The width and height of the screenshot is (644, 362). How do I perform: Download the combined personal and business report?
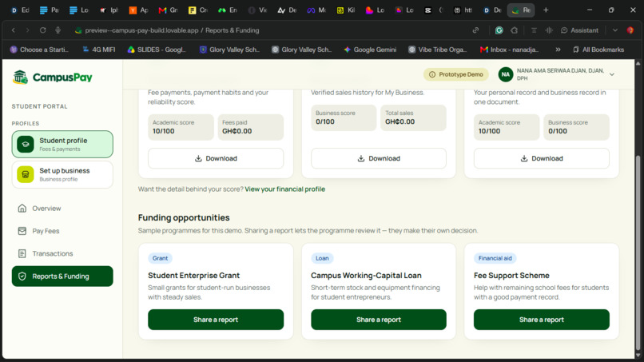click(x=541, y=158)
